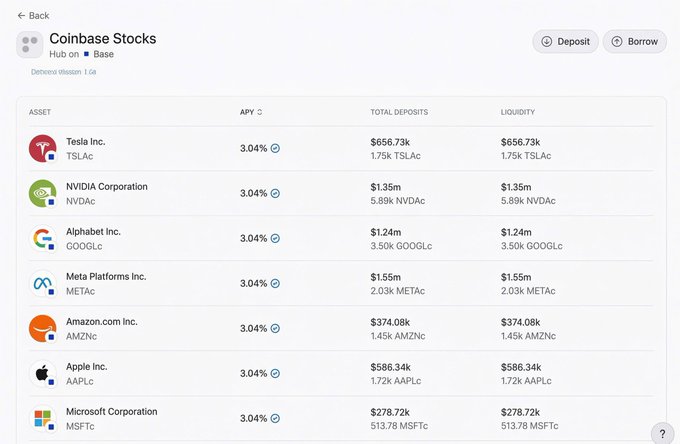
Task: Sort the table by APY column
Action: [251, 112]
